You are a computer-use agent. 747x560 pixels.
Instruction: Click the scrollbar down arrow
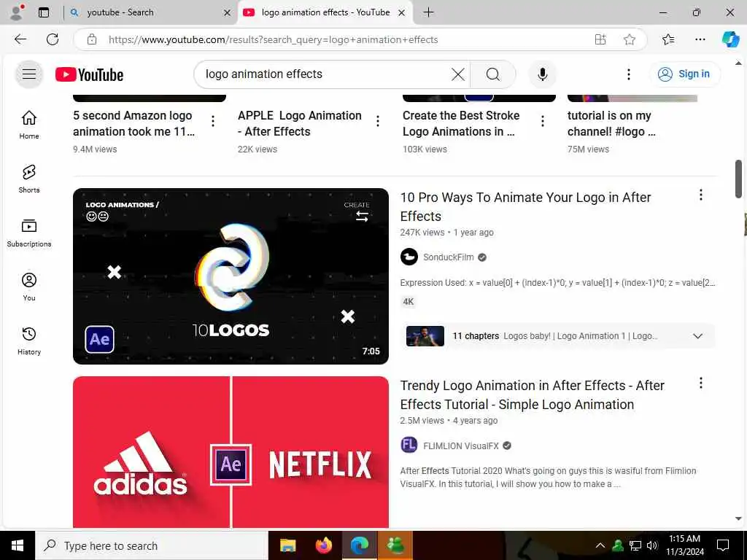[x=738, y=519]
